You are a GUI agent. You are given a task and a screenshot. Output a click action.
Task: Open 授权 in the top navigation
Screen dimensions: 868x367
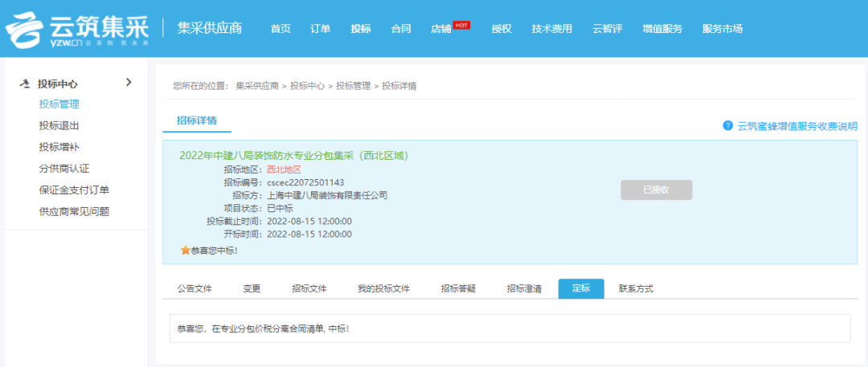pyautogui.click(x=502, y=29)
